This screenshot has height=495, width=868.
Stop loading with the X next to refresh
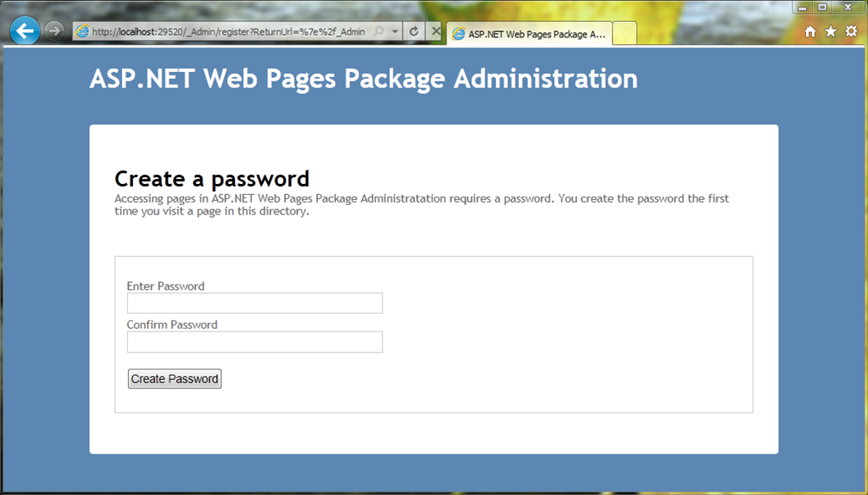click(436, 31)
